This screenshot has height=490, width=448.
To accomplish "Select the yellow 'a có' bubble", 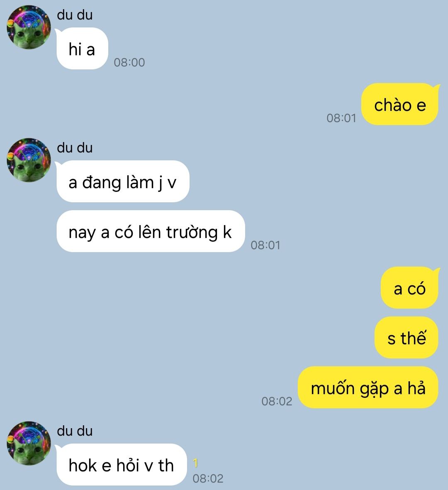I will [410, 288].
